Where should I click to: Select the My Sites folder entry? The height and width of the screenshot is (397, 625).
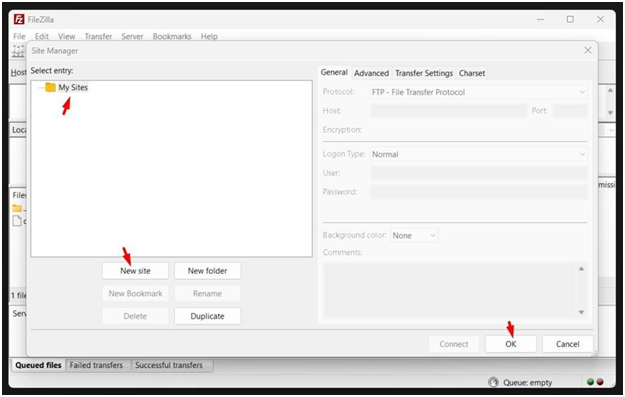73,87
